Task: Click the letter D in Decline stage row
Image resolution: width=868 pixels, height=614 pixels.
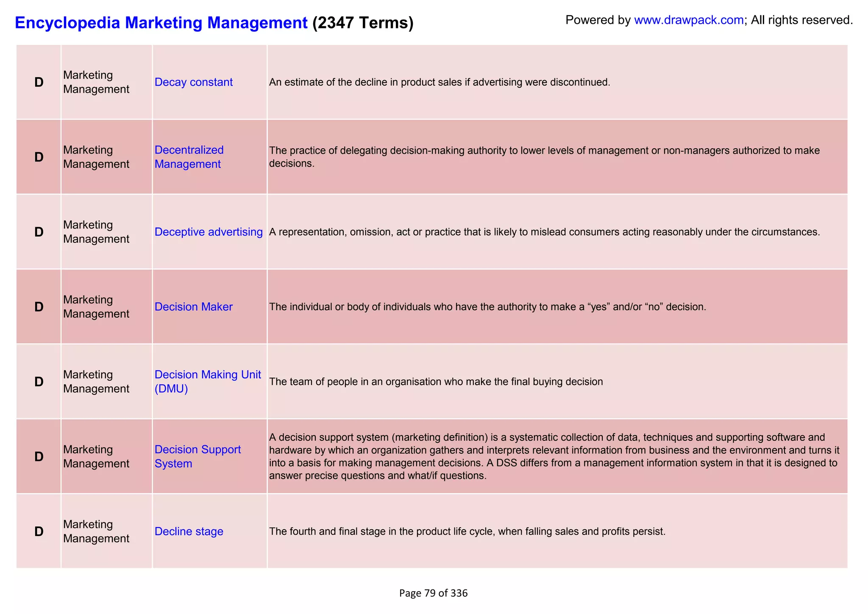Action: click(39, 531)
